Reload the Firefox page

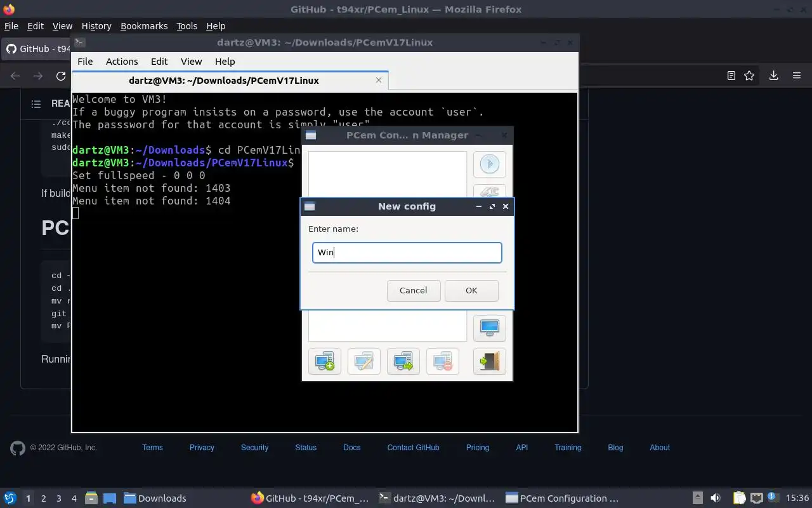tap(61, 76)
